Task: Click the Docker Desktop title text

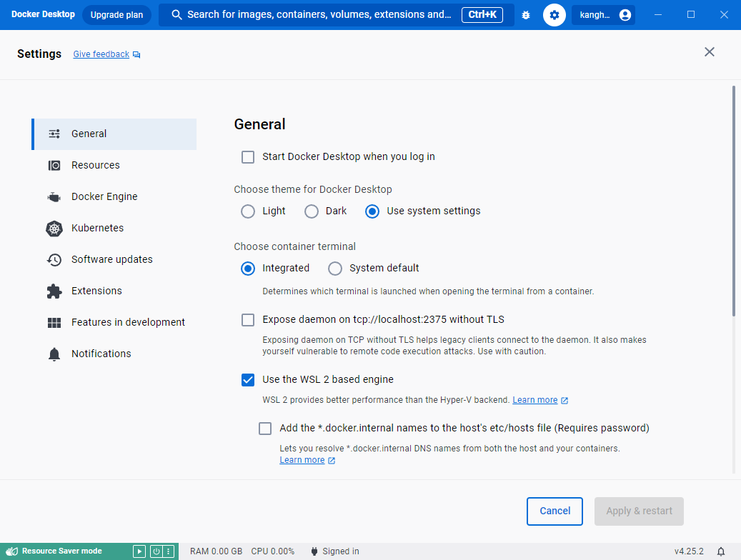Action: tap(43, 15)
